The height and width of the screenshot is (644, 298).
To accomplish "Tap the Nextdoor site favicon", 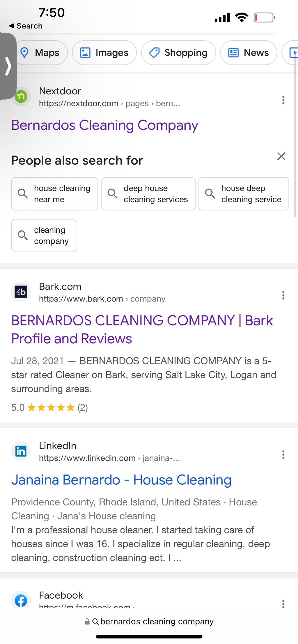I will click(x=21, y=97).
